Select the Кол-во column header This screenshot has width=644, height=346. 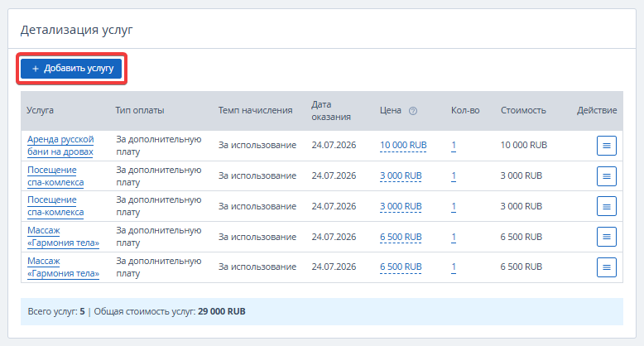tap(465, 111)
